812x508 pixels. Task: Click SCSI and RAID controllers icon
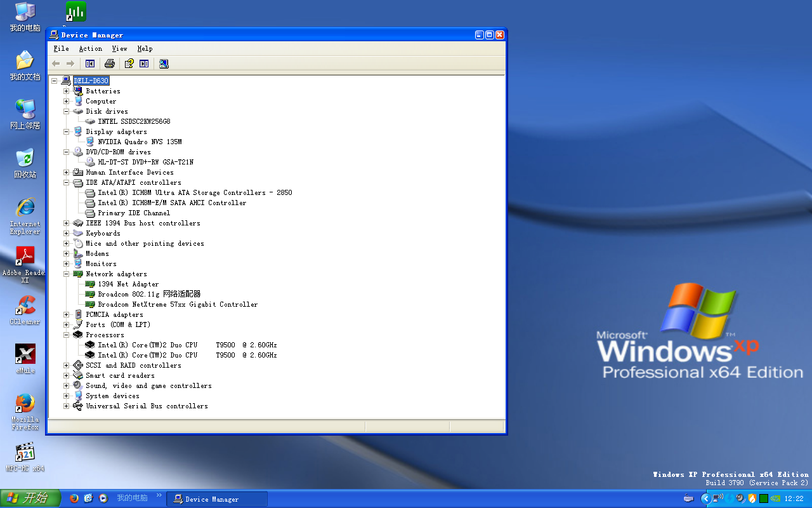tap(78, 365)
